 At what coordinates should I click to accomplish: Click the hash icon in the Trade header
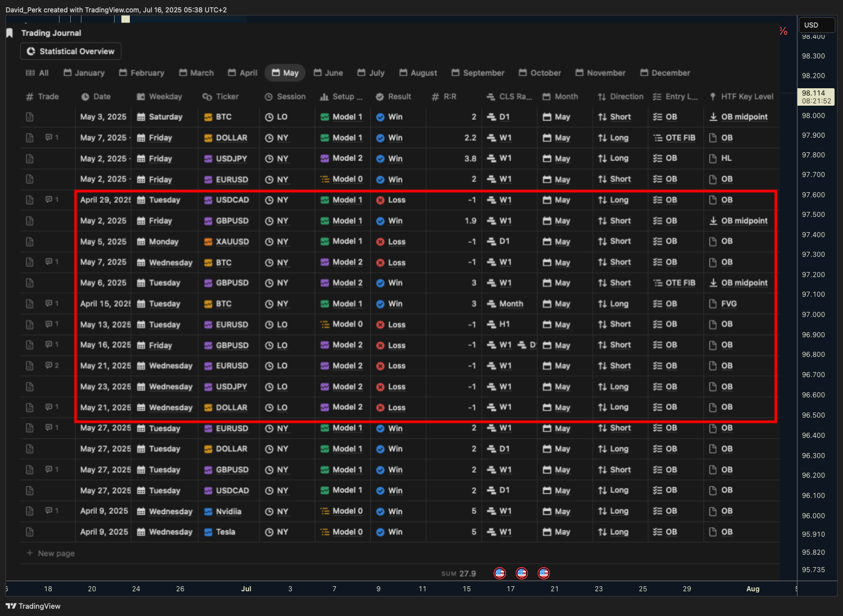pyautogui.click(x=30, y=97)
